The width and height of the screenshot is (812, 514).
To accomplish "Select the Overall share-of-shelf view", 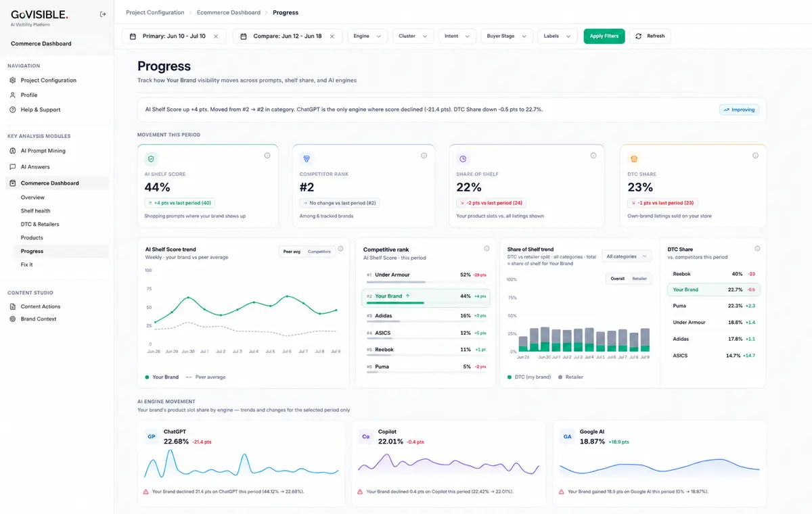I will [x=617, y=279].
